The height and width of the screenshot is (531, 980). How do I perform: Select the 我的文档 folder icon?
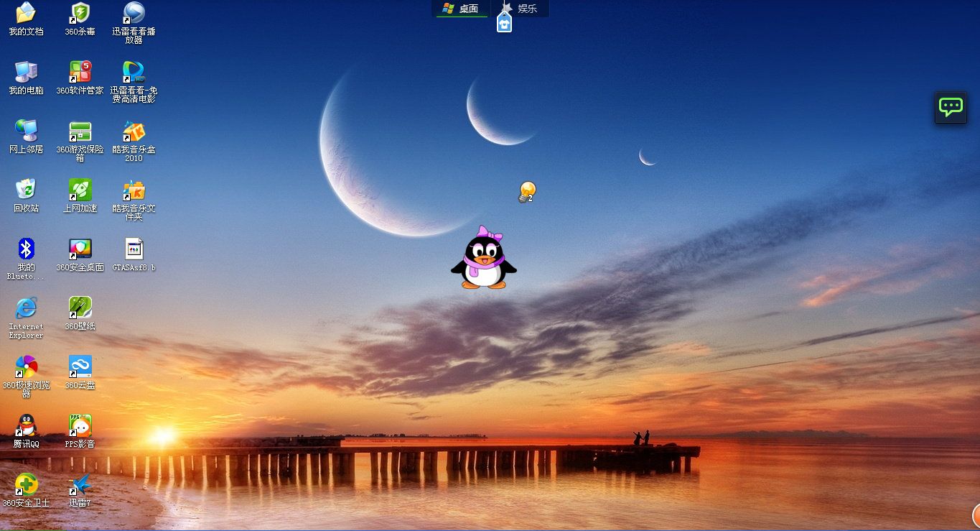[26, 13]
